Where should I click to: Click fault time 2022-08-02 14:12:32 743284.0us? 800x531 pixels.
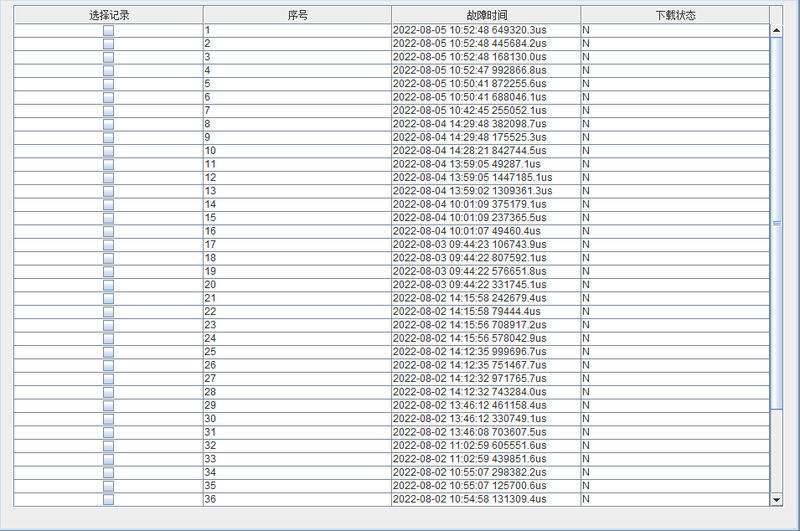[486, 392]
